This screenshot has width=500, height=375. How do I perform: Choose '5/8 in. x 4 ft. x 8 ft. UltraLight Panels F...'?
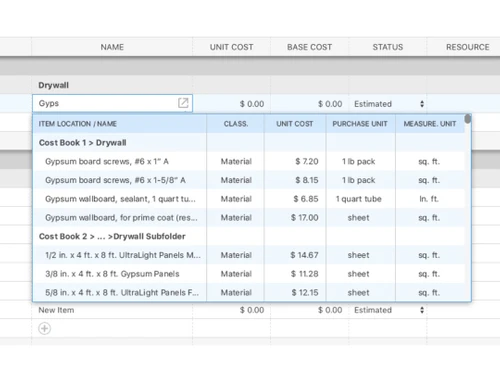point(122,292)
